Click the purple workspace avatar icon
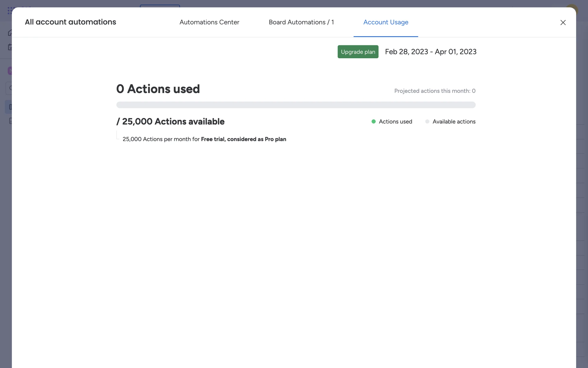The image size is (588, 368). [x=9, y=71]
